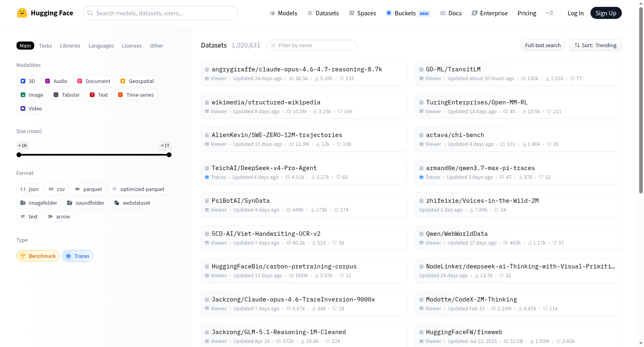Image resolution: width=644 pixels, height=347 pixels.
Task: Focus the Filter by name field
Action: point(312,45)
